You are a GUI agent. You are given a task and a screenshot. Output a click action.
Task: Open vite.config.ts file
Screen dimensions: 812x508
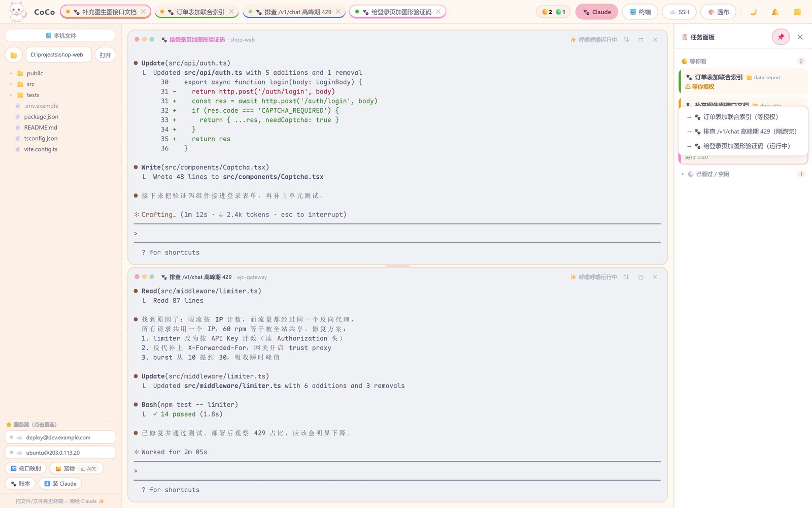41,149
